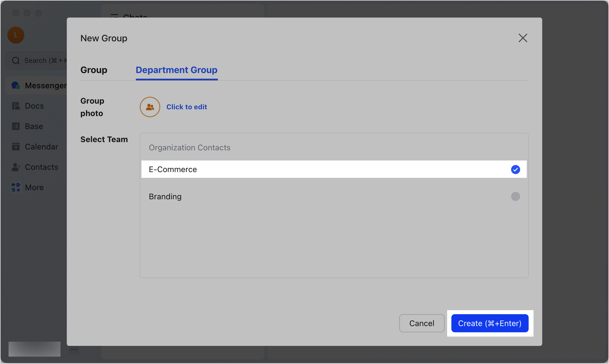The width and height of the screenshot is (609, 364).
Task: Close the New Group dialog
Action: pyautogui.click(x=523, y=38)
